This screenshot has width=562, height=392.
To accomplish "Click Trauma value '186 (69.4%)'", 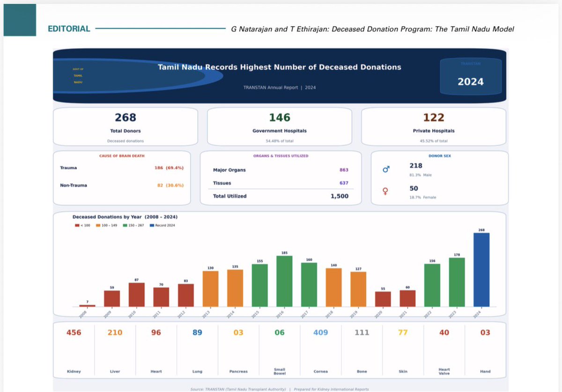I will point(169,168).
